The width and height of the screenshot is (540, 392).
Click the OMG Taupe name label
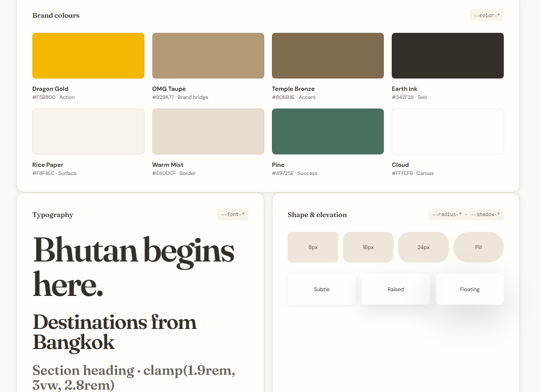169,89
